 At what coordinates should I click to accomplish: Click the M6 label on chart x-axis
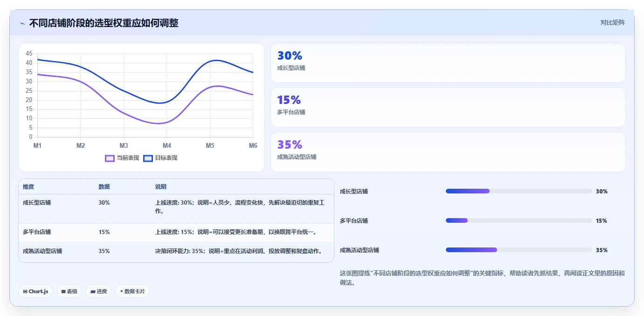[x=253, y=146]
